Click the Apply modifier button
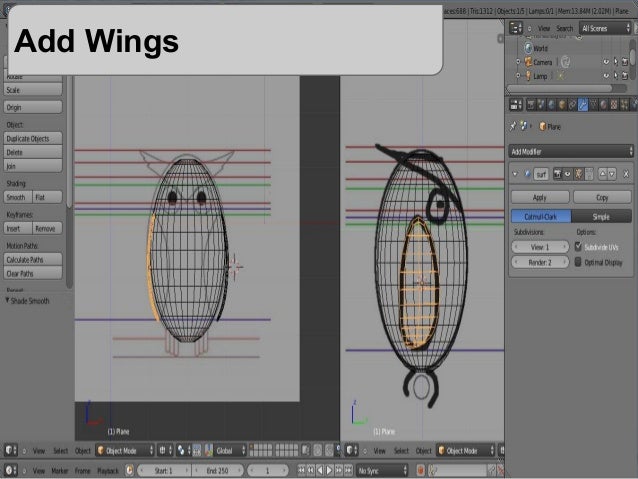 point(540,199)
